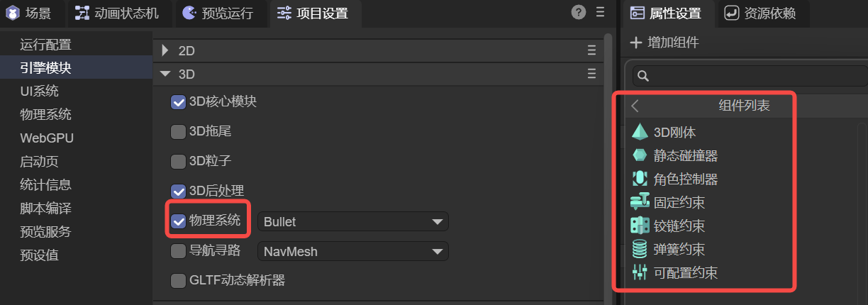The image size is (868, 305).
Task: Pick the 铰链约束 component icon
Action: pyautogui.click(x=640, y=226)
